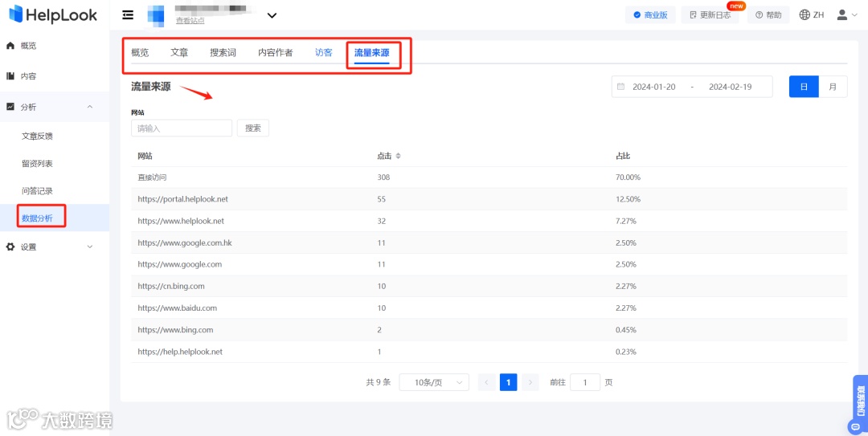
Task: Select the 月 monthly view toggle
Action: tap(833, 86)
